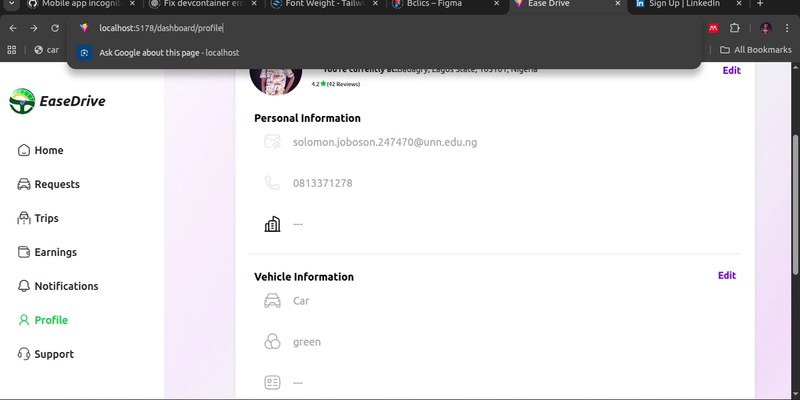Select the email solomon.joboson.247470@unn.edu.ng
800x400 pixels.
(385, 142)
